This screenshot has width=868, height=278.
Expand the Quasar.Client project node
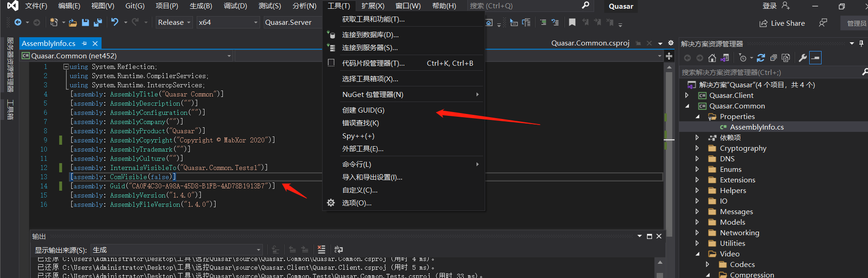pos(687,95)
